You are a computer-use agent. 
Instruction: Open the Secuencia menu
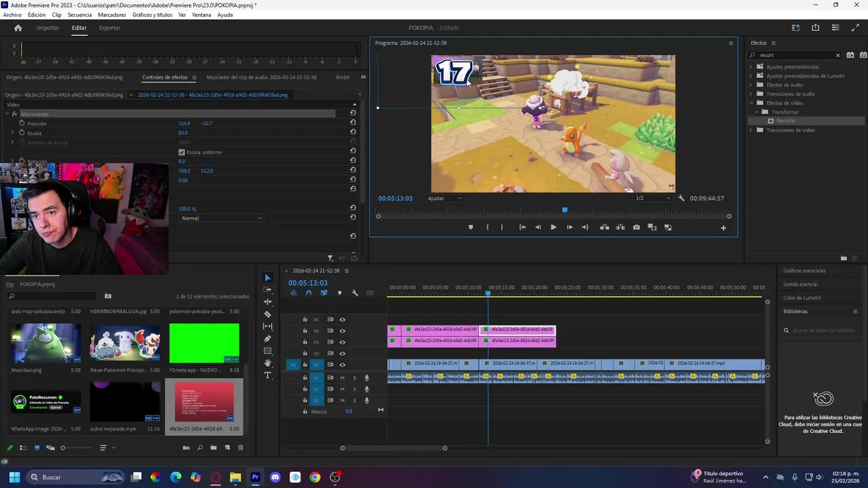point(79,15)
